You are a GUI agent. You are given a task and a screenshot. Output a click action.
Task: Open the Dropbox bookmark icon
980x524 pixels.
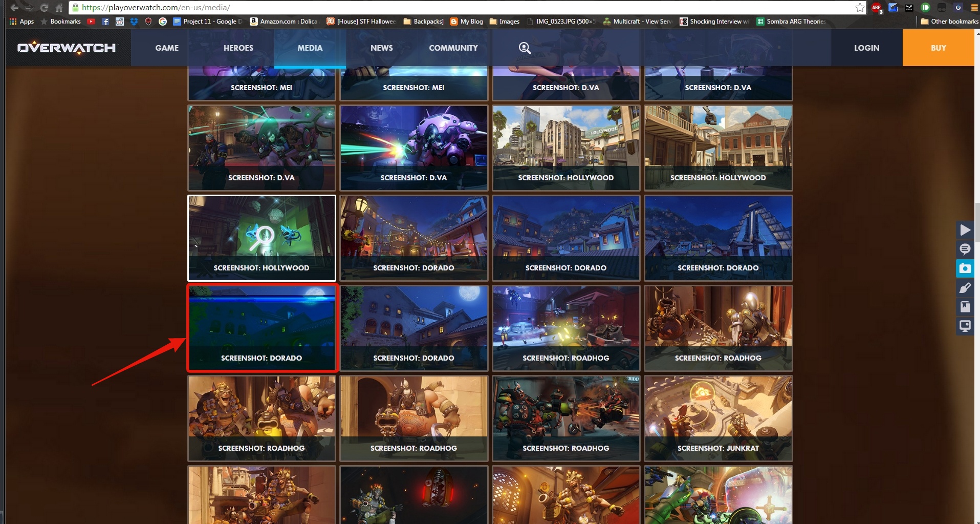pos(134,22)
